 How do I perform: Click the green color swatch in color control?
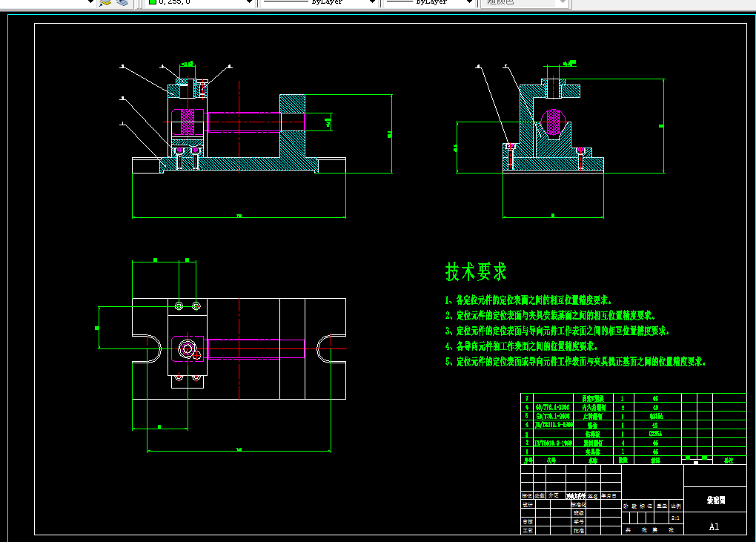(x=153, y=2)
